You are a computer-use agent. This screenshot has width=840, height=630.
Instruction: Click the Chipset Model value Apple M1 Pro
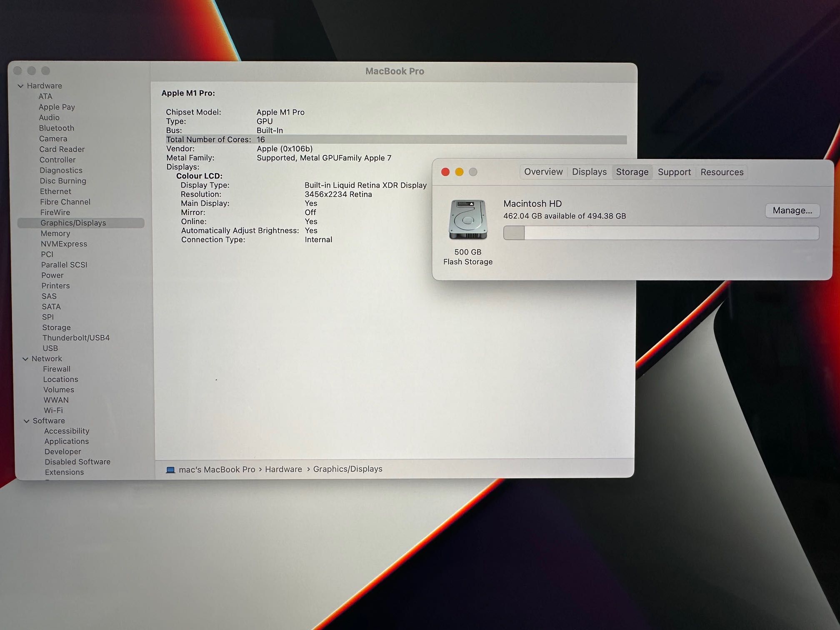(280, 112)
